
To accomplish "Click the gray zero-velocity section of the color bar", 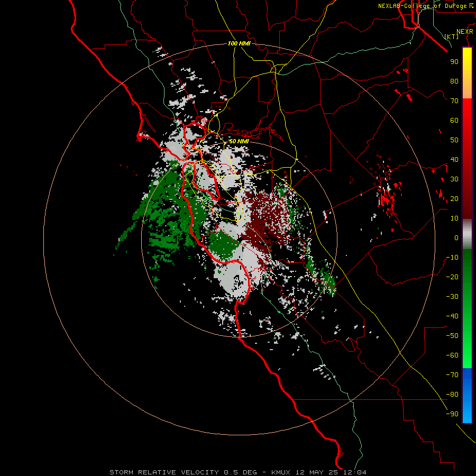I will coord(467,234).
